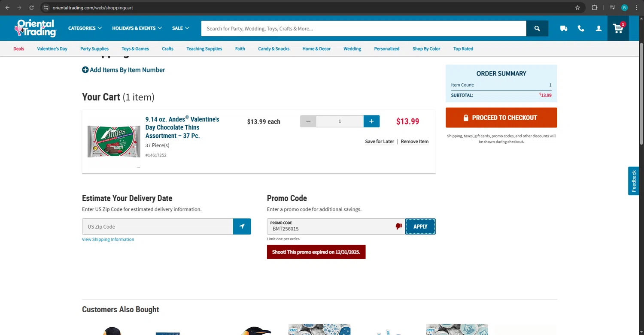This screenshot has width=644, height=335.
Task: Open the Feedback side tab
Action: pos(634,181)
